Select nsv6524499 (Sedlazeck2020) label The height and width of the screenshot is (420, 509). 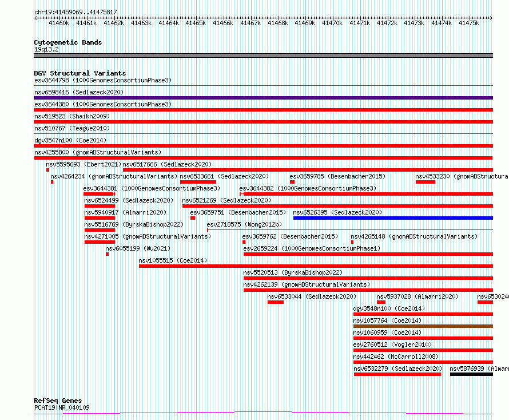click(129, 200)
